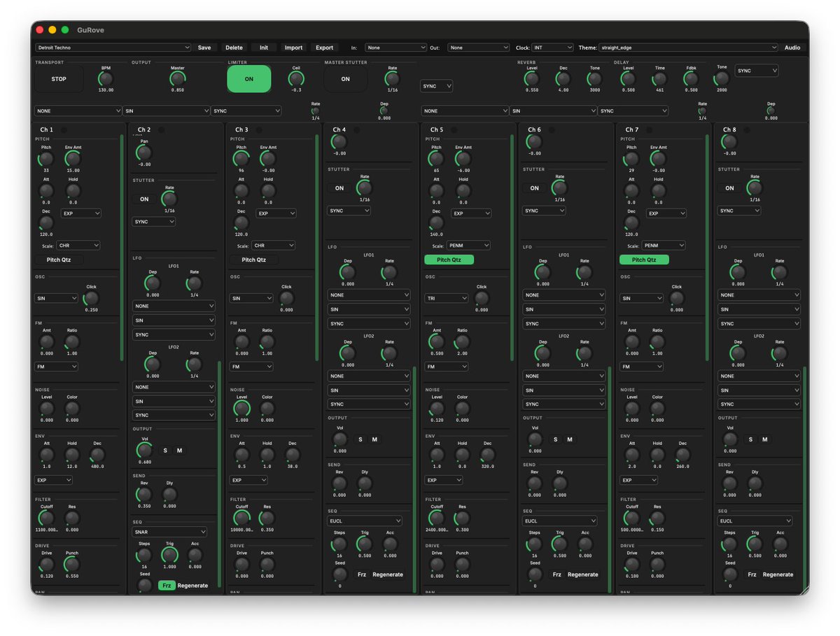The image size is (840, 636).
Task: Click the Ch 8 SEQ Steps knob
Action: [729, 544]
